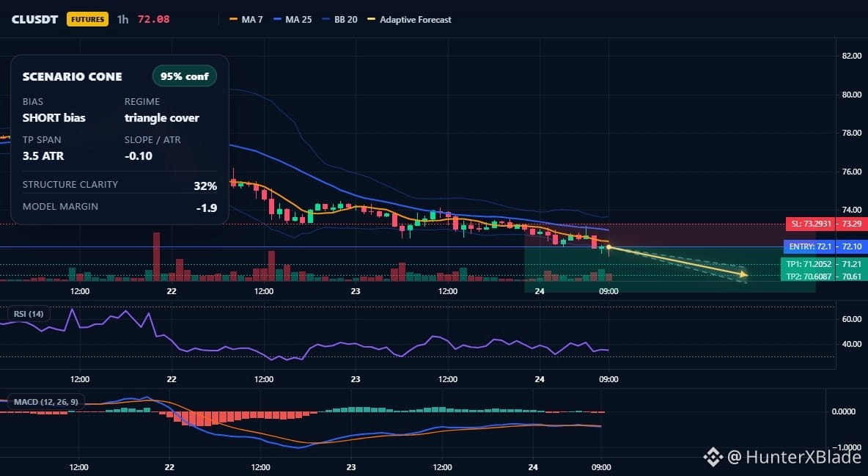This screenshot has width=868, height=476.
Task: Click the SHORT bias value
Action: [x=54, y=117]
